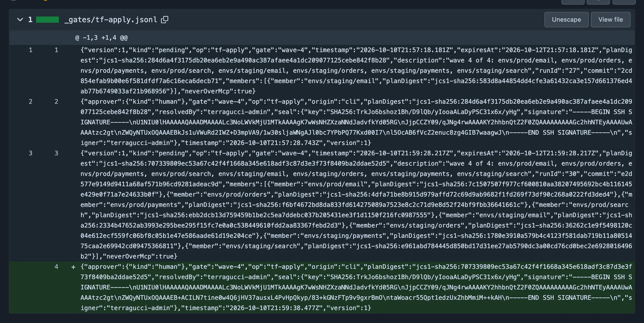The image size is (644, 323).
Task: Click the plus marker on added line 4
Action: pos(73,267)
